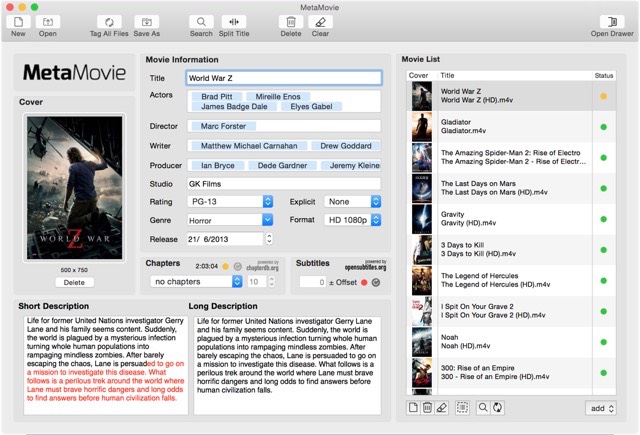This screenshot has width=640, height=435.
Task: Open the 'no chapters' dropdown
Action: [x=196, y=282]
